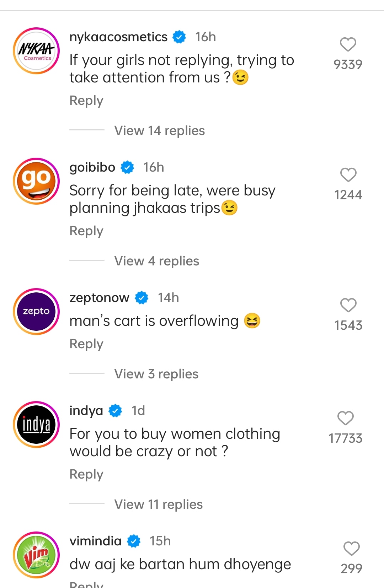
Task: Like the nykaacosmetics comment
Action: tap(348, 45)
